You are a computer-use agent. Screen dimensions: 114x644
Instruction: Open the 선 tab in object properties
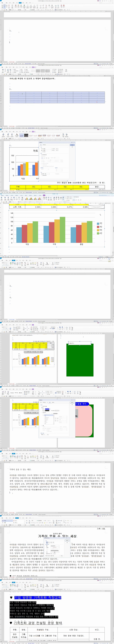point(47,402)
